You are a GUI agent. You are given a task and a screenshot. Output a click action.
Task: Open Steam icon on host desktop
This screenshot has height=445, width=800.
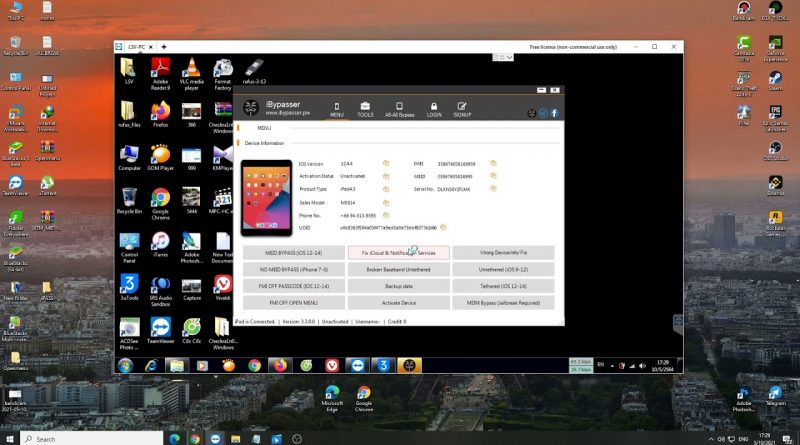click(776, 81)
